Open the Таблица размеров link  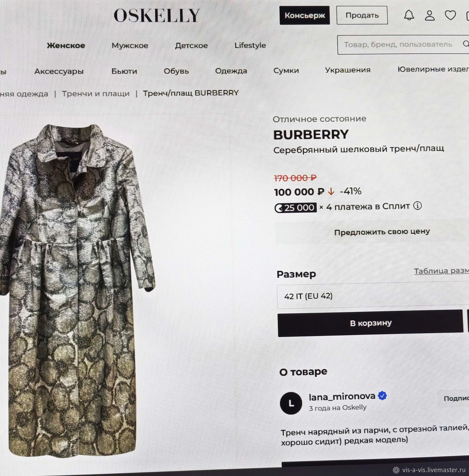441,271
